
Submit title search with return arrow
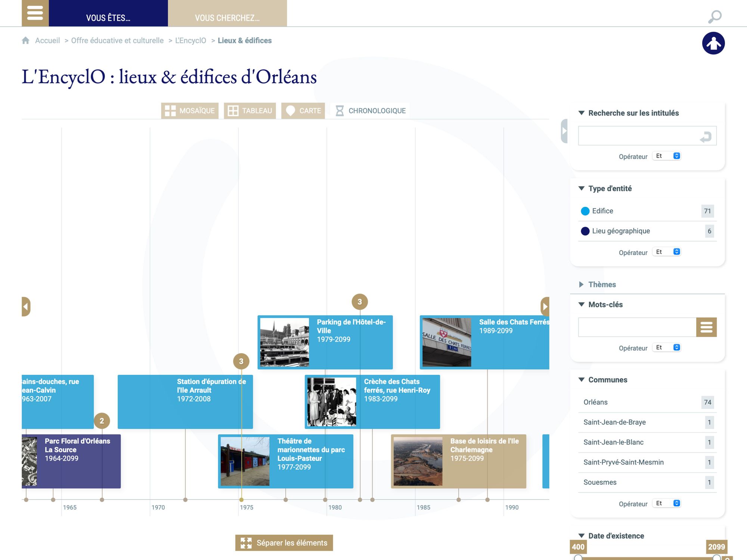pyautogui.click(x=705, y=137)
